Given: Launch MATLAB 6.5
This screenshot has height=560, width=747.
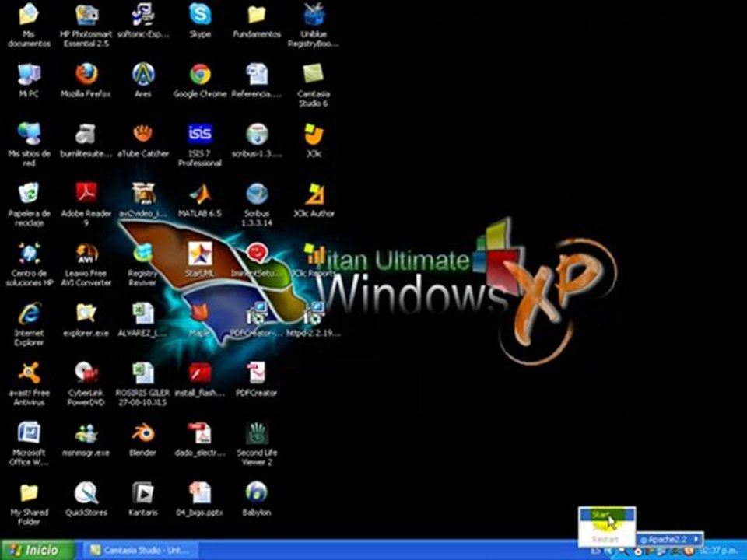Looking at the screenshot, I should tap(200, 200).
